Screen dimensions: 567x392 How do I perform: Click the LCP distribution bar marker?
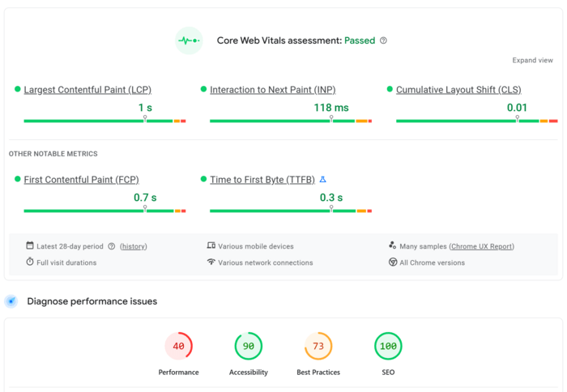(x=145, y=119)
